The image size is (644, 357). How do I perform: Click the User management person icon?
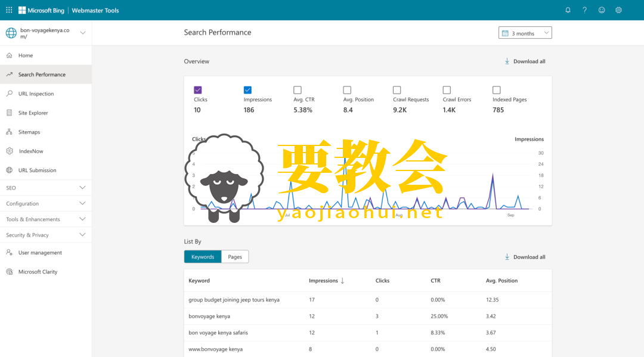[x=10, y=252]
